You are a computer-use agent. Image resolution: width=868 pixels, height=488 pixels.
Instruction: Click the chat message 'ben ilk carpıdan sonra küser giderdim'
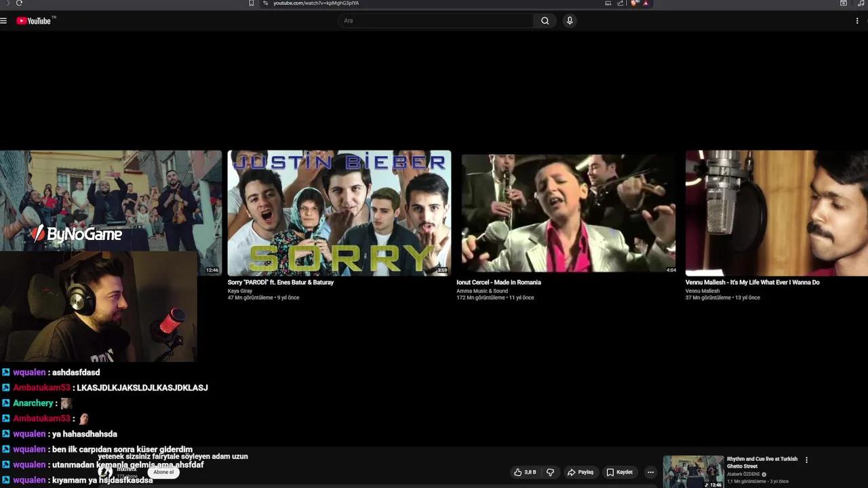(122, 449)
